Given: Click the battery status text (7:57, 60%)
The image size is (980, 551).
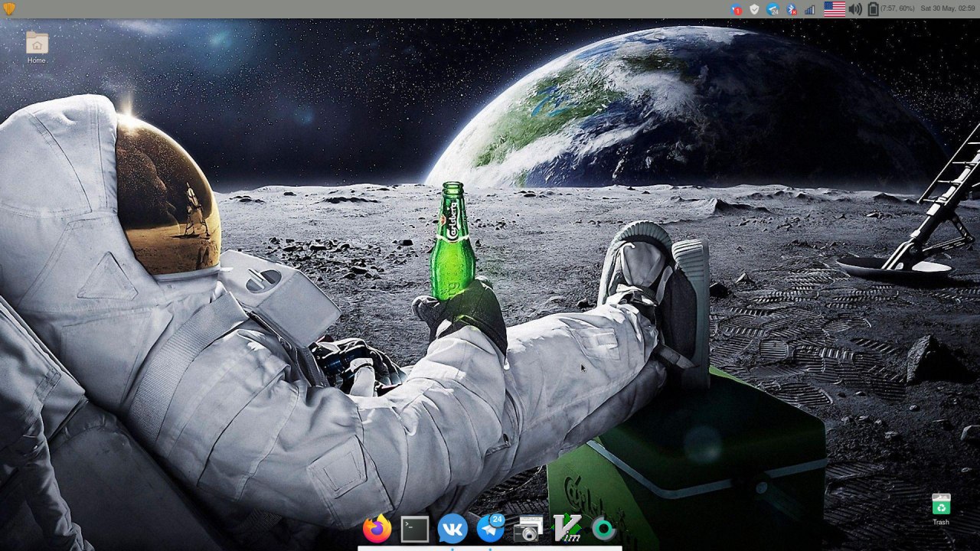Looking at the screenshot, I should pyautogui.click(x=897, y=8).
